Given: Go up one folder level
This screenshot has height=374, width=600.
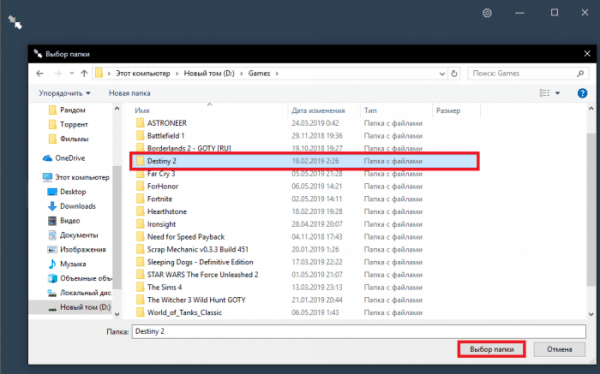Looking at the screenshot, I should tap(84, 73).
